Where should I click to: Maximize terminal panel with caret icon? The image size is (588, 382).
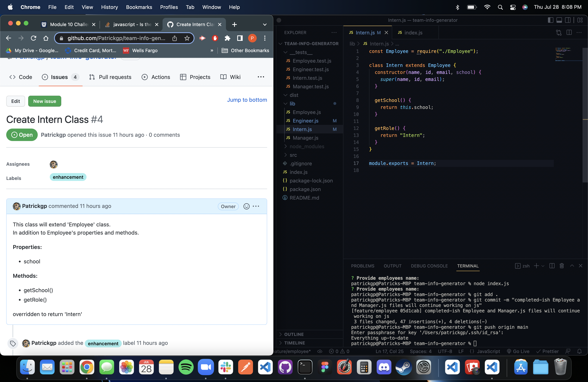572,266
